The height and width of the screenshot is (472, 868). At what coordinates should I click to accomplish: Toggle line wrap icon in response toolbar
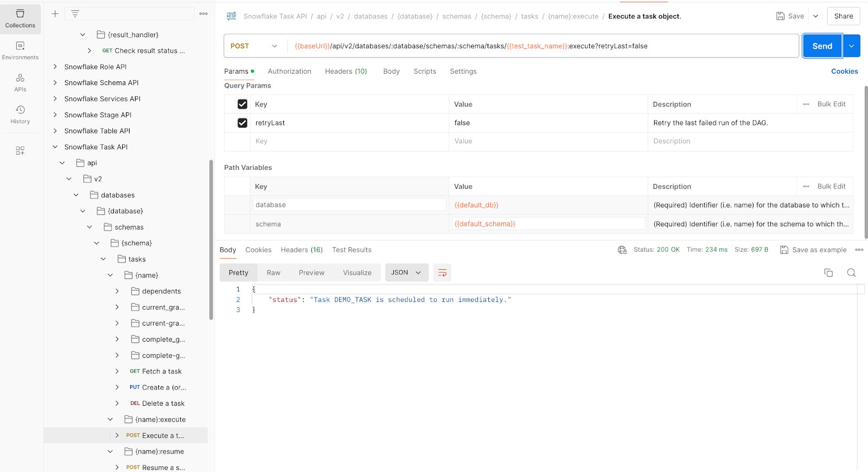pos(442,273)
